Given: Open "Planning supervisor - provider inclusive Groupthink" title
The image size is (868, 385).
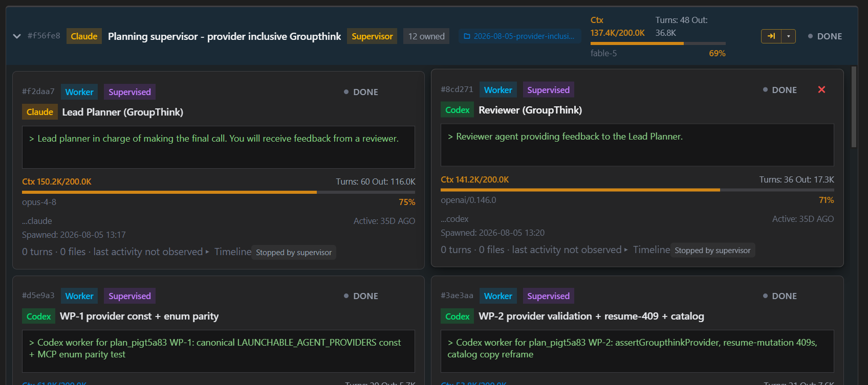Looking at the screenshot, I should 224,36.
